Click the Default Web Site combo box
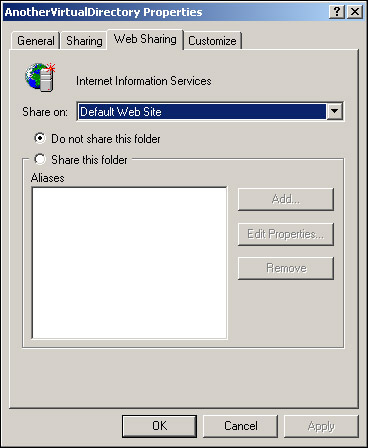 [210, 111]
